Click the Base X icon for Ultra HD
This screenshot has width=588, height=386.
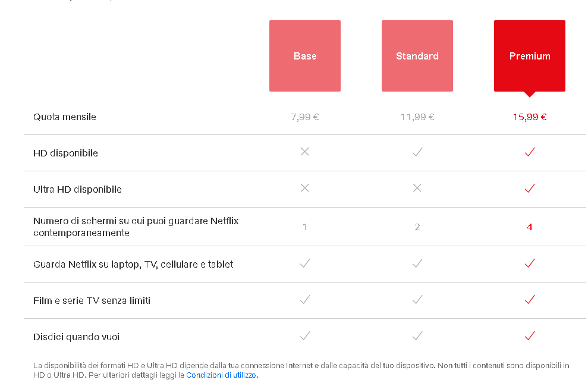[305, 187]
